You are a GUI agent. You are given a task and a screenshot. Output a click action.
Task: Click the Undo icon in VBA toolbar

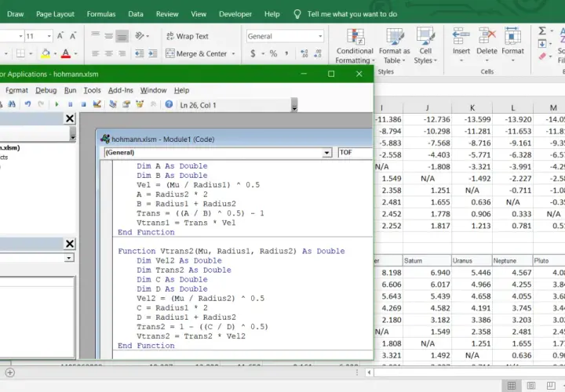point(27,104)
